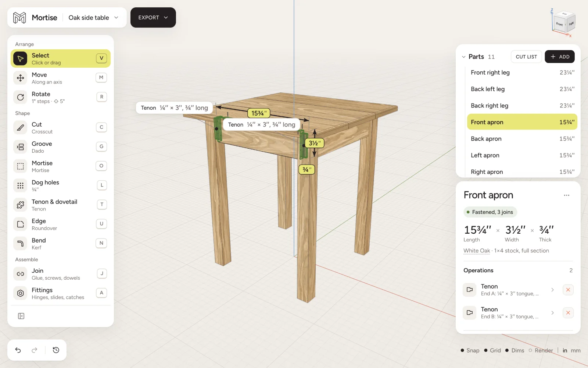Click the 3½" dimension label on model

click(315, 143)
